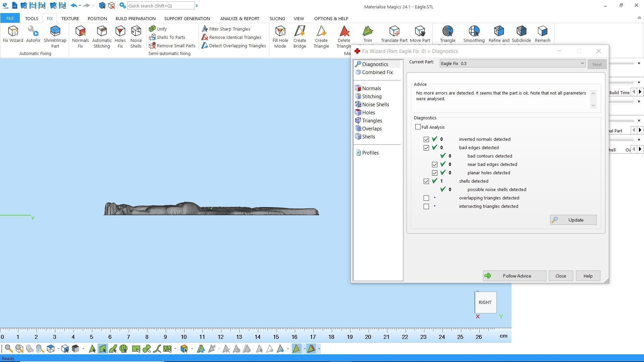Launch the Automatic Stitching tool

pyautogui.click(x=102, y=36)
